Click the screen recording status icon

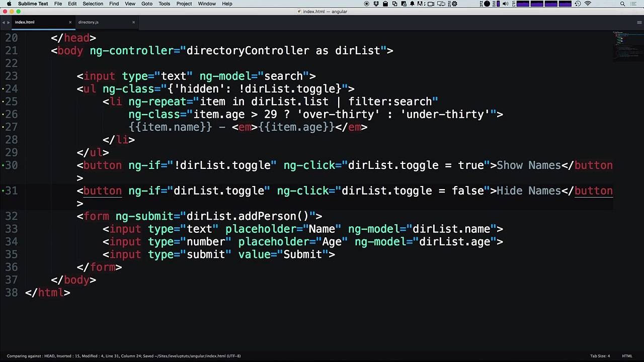[x=367, y=4]
